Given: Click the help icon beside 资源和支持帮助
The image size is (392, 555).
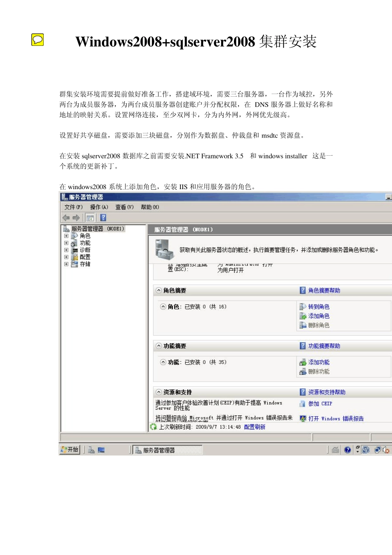Looking at the screenshot, I should (x=303, y=392).
